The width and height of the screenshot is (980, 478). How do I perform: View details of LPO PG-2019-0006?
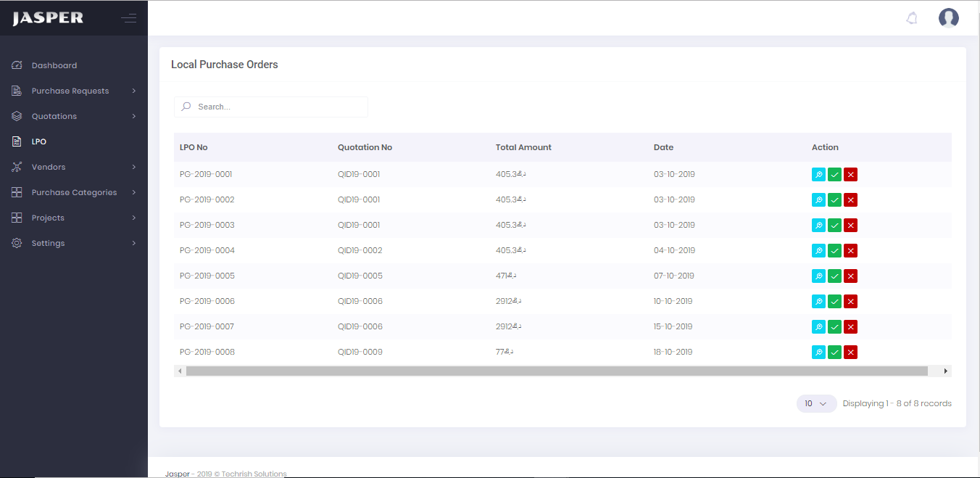tap(818, 301)
